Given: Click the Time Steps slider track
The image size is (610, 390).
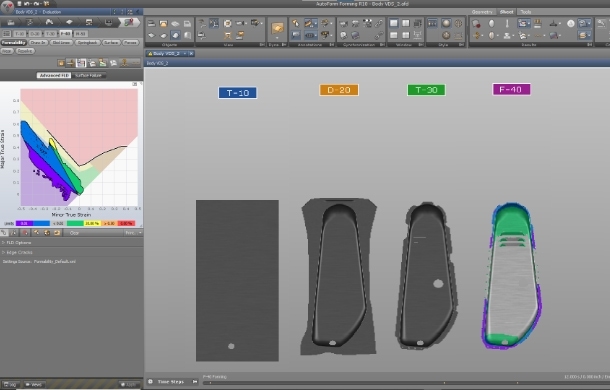Looking at the screenshot, I should [406, 383].
